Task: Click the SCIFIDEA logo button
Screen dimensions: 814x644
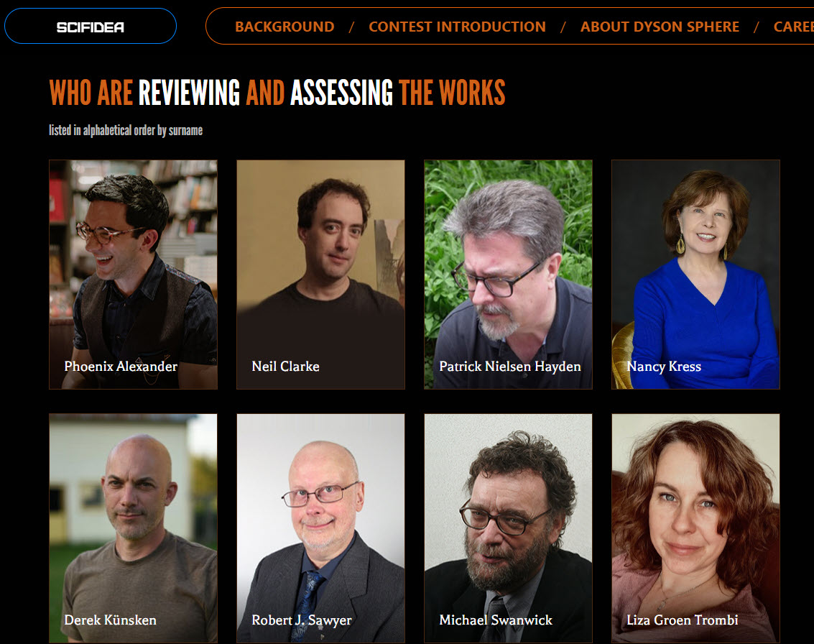Action: [x=91, y=27]
